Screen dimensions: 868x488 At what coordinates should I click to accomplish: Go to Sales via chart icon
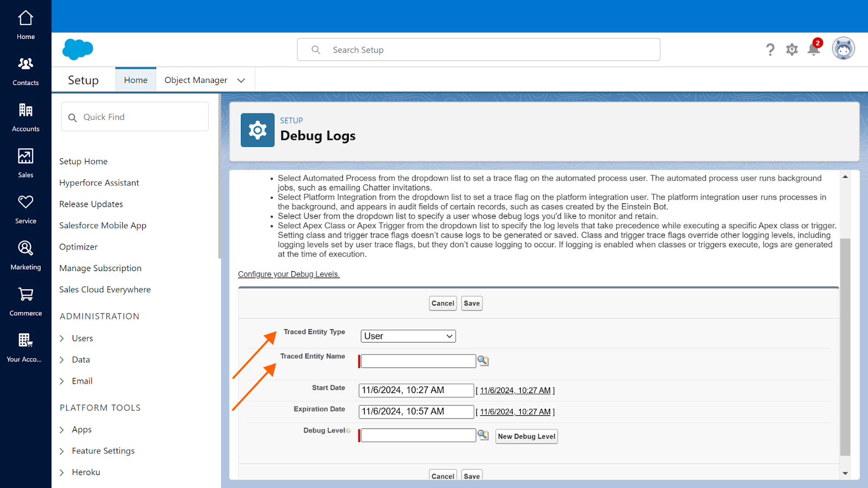25,163
